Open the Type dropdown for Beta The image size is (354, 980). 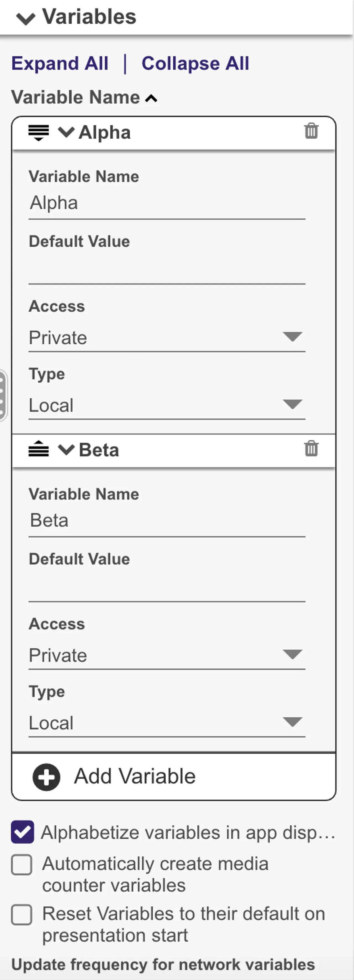tap(167, 723)
